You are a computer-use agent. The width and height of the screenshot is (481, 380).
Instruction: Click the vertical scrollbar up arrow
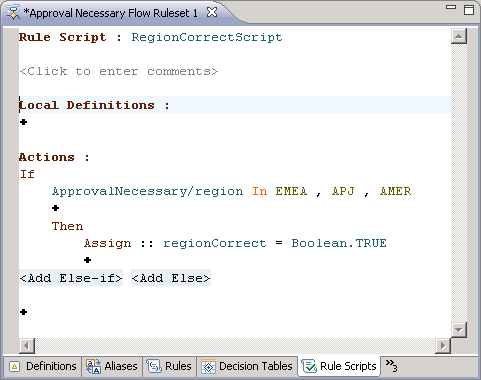459,36
